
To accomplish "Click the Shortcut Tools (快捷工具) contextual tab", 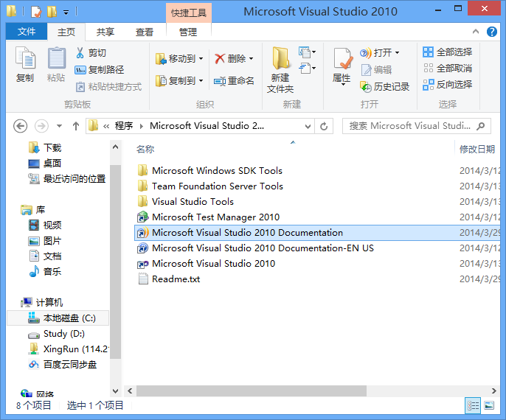I will point(189,13).
